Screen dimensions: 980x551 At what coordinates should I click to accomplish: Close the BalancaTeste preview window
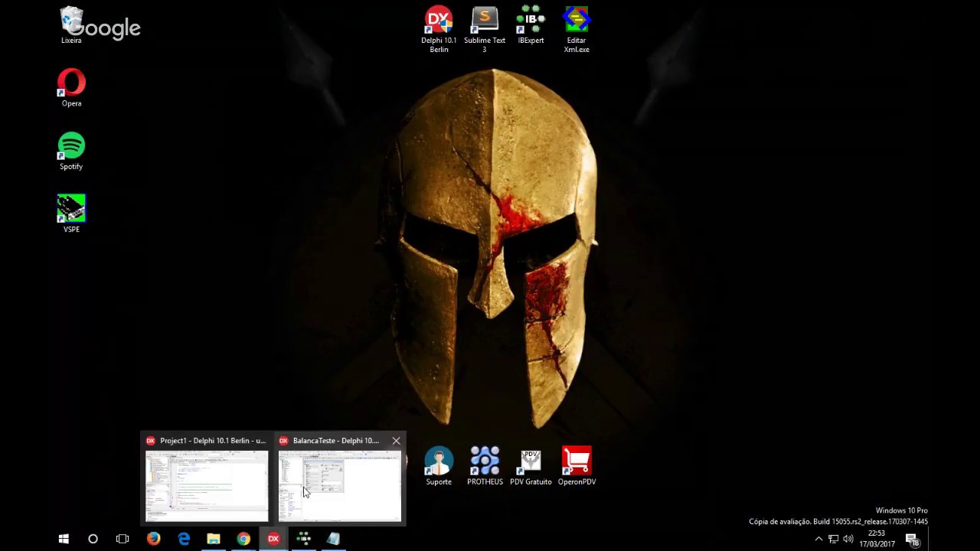396,441
